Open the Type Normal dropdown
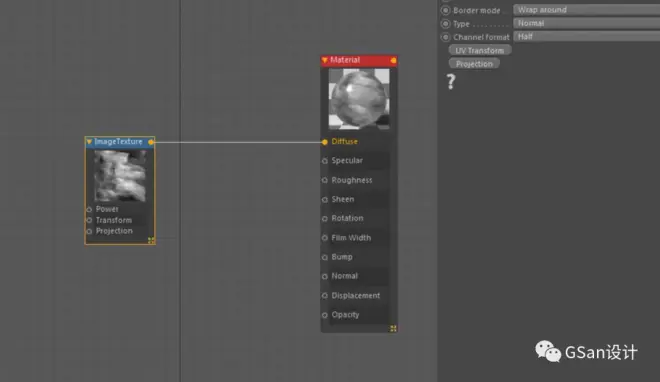Screen dimensions: 660x382 (586, 23)
